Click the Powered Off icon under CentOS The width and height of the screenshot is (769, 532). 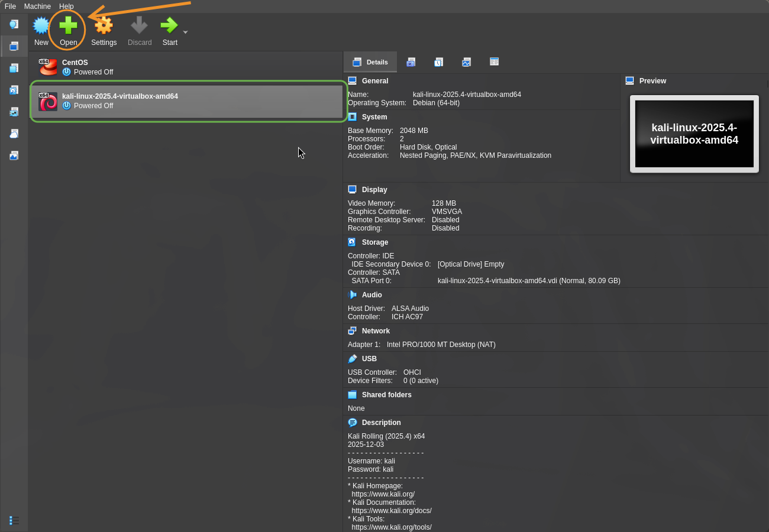coord(66,72)
